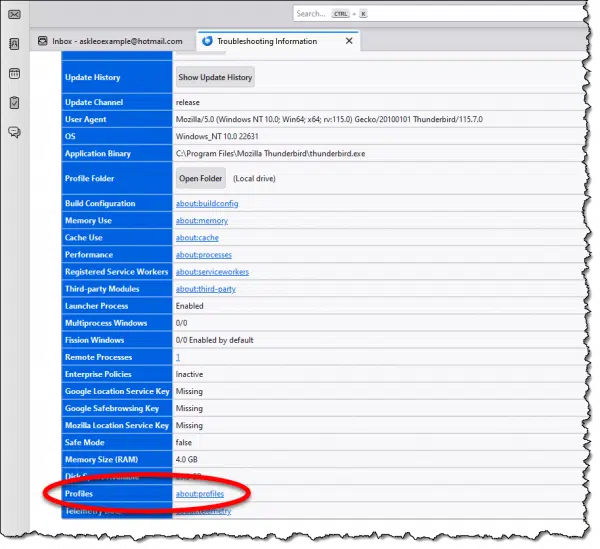This screenshot has width=600, height=549.
Task: Click Memory Size value 4.0 GB
Action: pyautogui.click(x=187, y=459)
